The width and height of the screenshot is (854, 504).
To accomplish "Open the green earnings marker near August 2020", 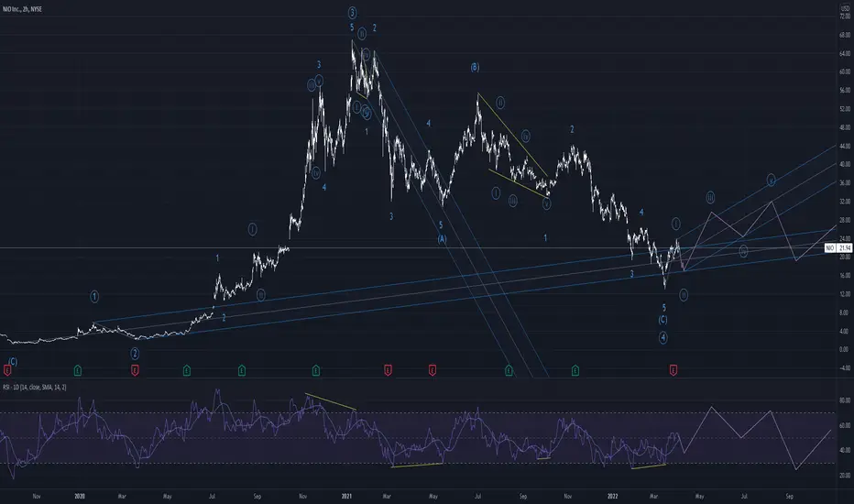I will [x=242, y=370].
